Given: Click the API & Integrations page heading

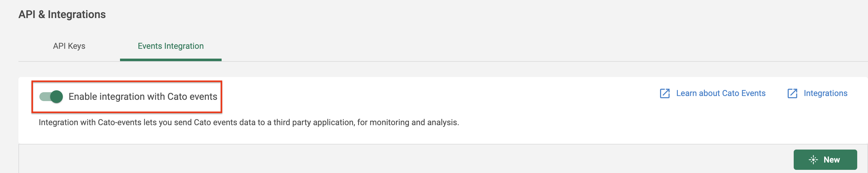Looking at the screenshot, I should click(62, 15).
